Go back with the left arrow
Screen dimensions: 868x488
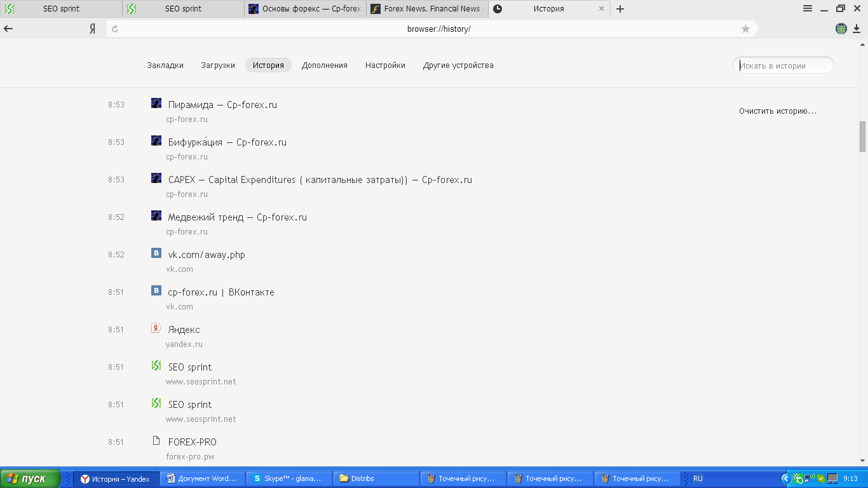8,29
